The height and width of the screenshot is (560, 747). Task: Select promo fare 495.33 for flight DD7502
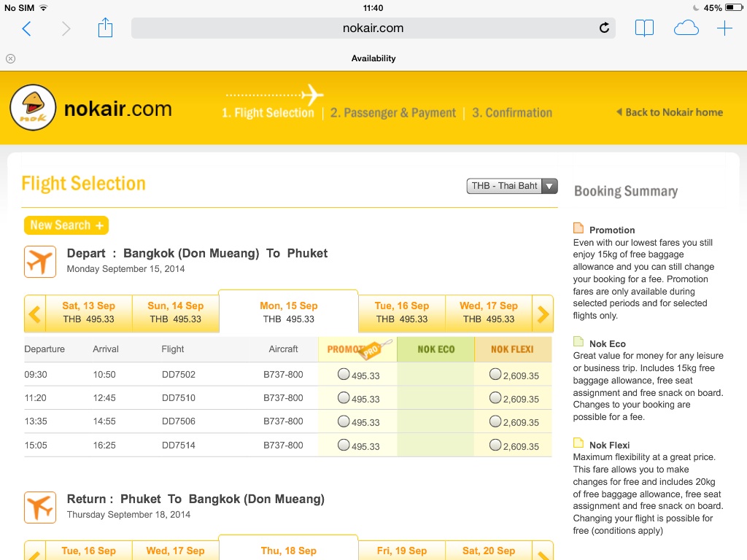(344, 374)
